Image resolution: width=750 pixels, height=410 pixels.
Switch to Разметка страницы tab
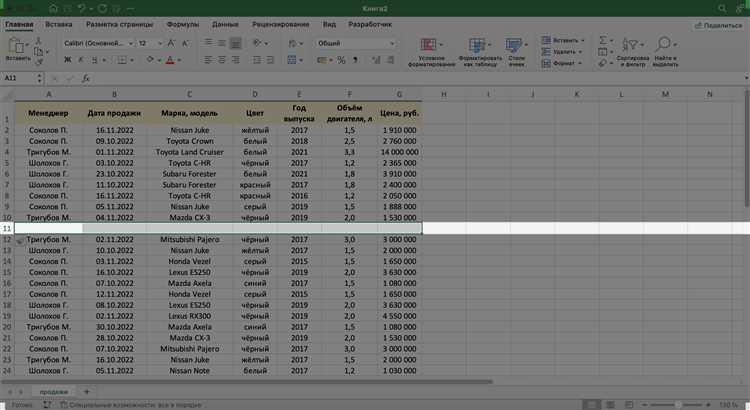[120, 24]
